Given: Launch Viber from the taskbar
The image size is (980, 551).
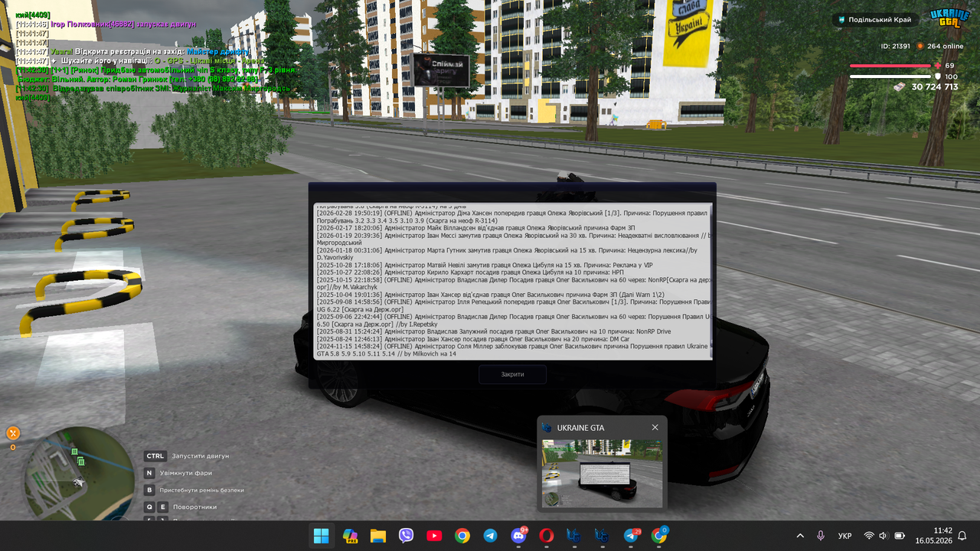Looking at the screenshot, I should point(406,536).
